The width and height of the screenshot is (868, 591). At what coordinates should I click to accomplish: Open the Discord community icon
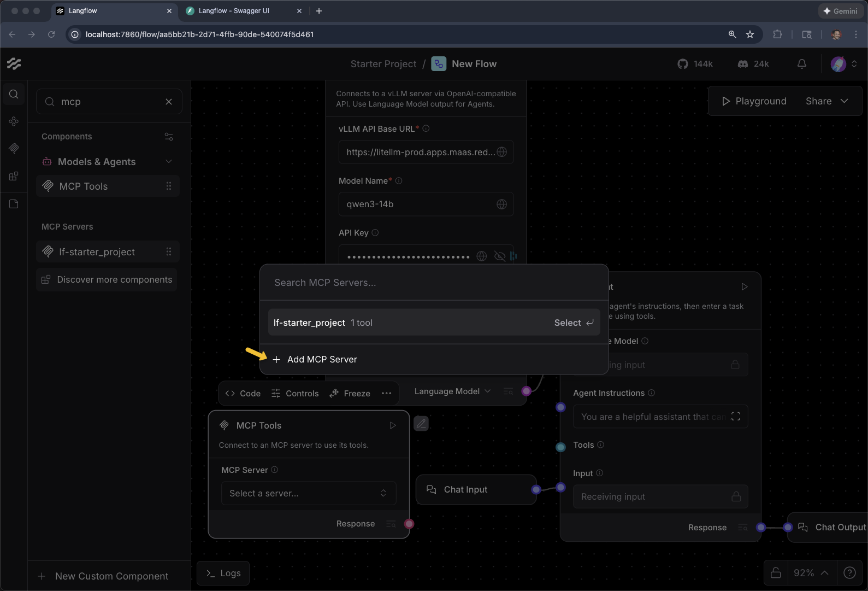(x=743, y=64)
